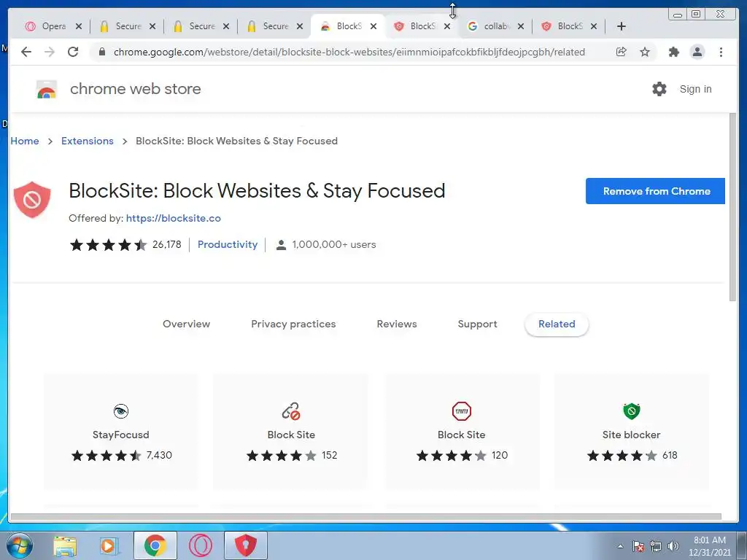Click the taskbar clock showing 8:01 AM
747x560 pixels.
coord(709,546)
